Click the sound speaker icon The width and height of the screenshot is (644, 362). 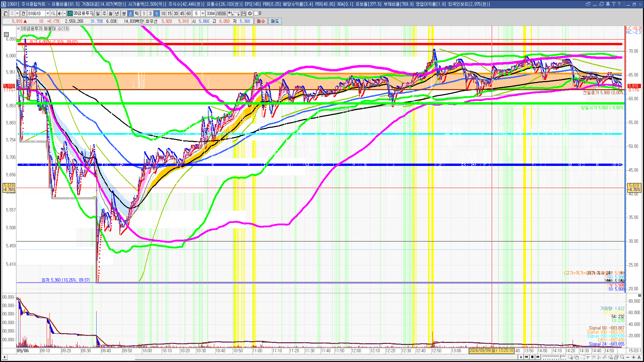click(59, 13)
